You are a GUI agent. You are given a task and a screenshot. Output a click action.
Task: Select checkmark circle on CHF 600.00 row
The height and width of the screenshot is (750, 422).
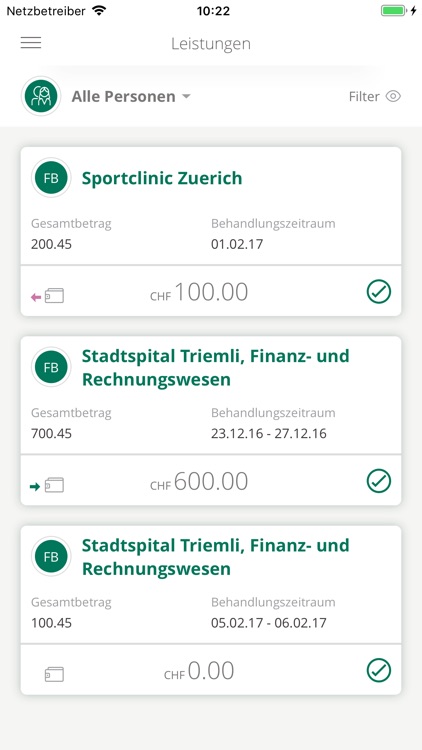pyautogui.click(x=379, y=481)
